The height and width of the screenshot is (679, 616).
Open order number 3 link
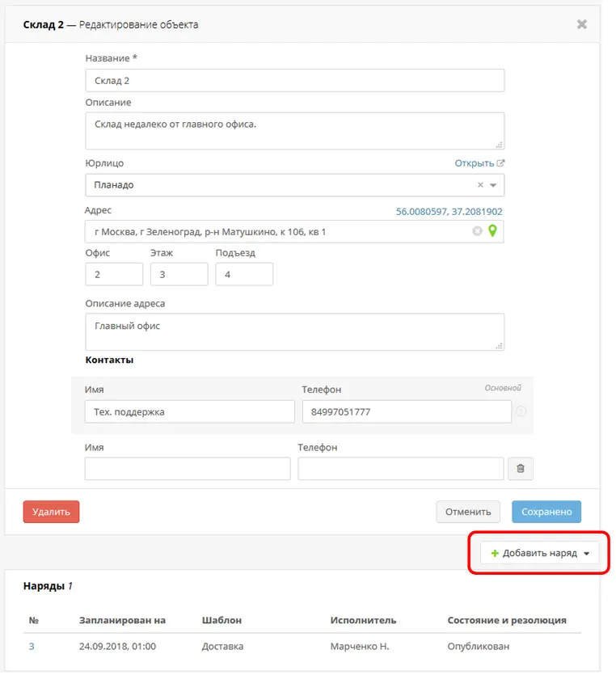[32, 647]
